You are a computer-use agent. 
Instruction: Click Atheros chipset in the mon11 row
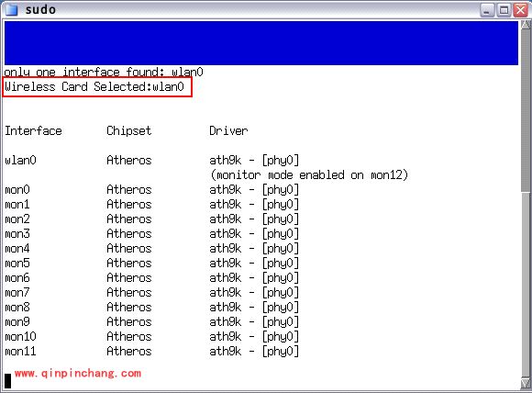129,351
